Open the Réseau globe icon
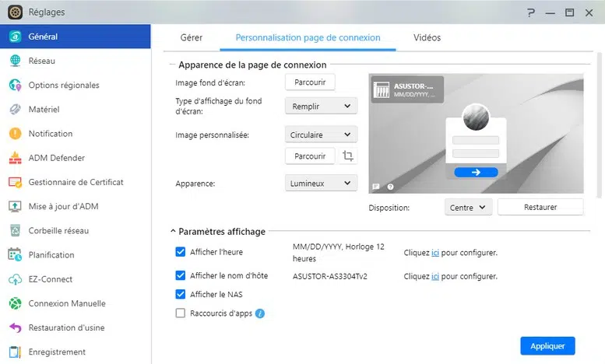The image size is (605, 364). click(x=15, y=61)
